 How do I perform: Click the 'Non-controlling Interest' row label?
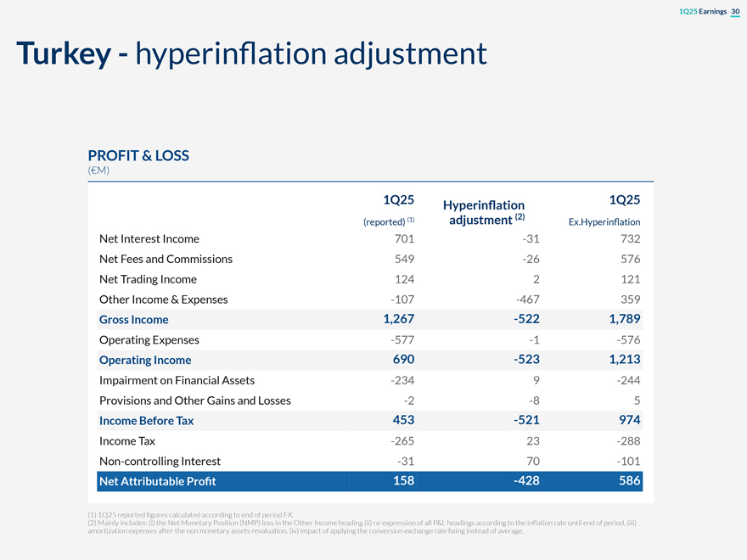click(x=160, y=462)
